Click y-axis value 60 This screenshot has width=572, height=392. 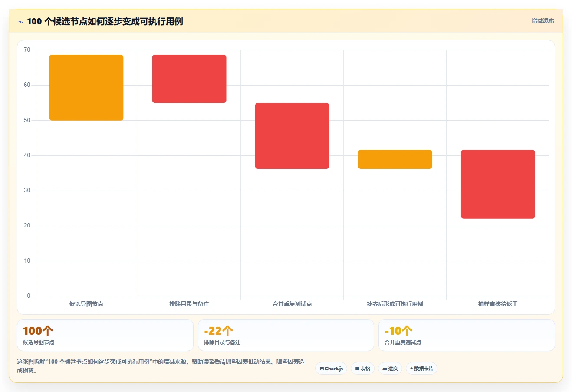tap(27, 85)
